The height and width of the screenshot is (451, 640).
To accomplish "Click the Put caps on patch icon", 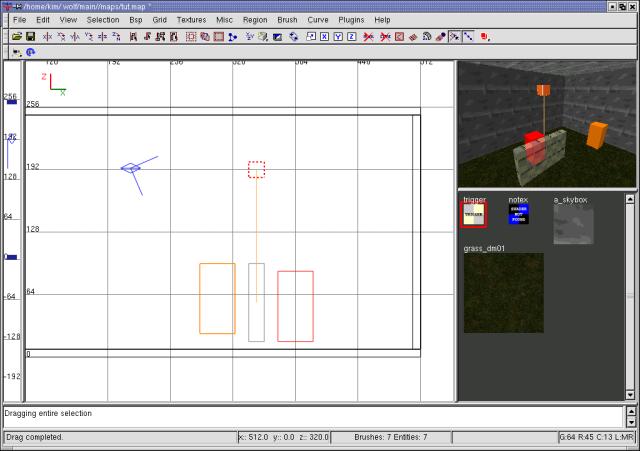I will click(441, 37).
